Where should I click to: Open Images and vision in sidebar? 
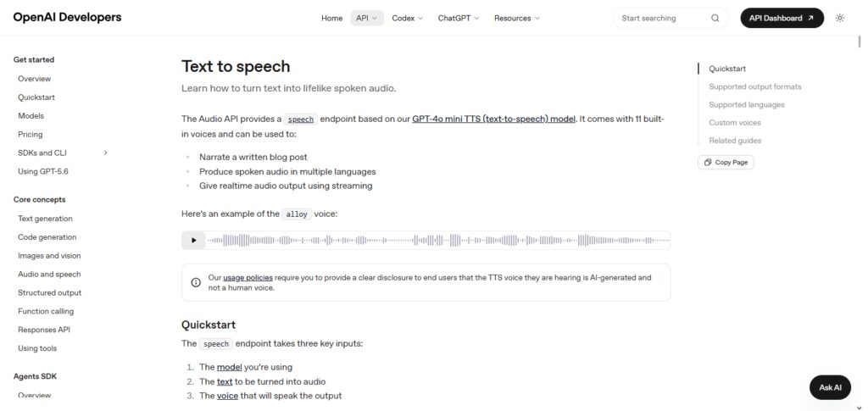coord(49,256)
